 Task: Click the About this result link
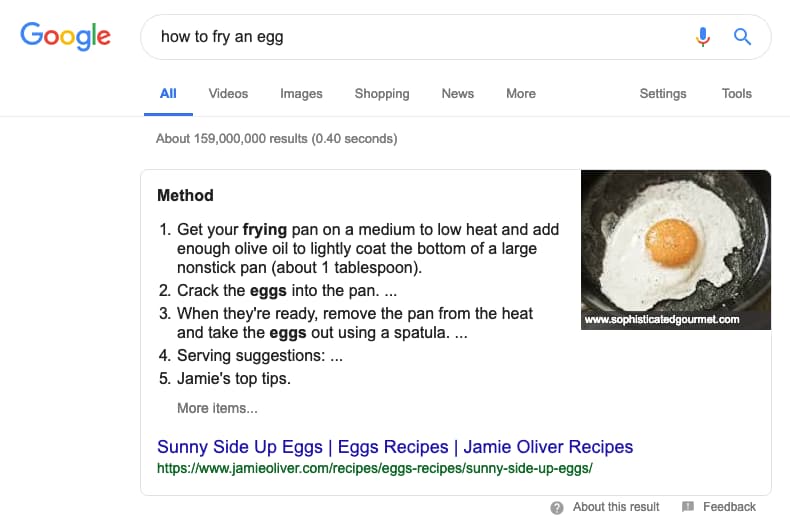[x=616, y=507]
